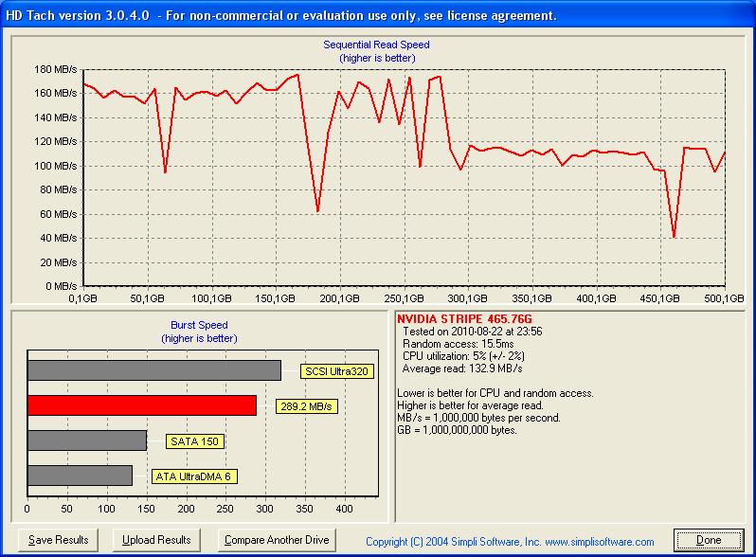Click the SATA 150 label
This screenshot has width=756, height=557.
click(195, 441)
